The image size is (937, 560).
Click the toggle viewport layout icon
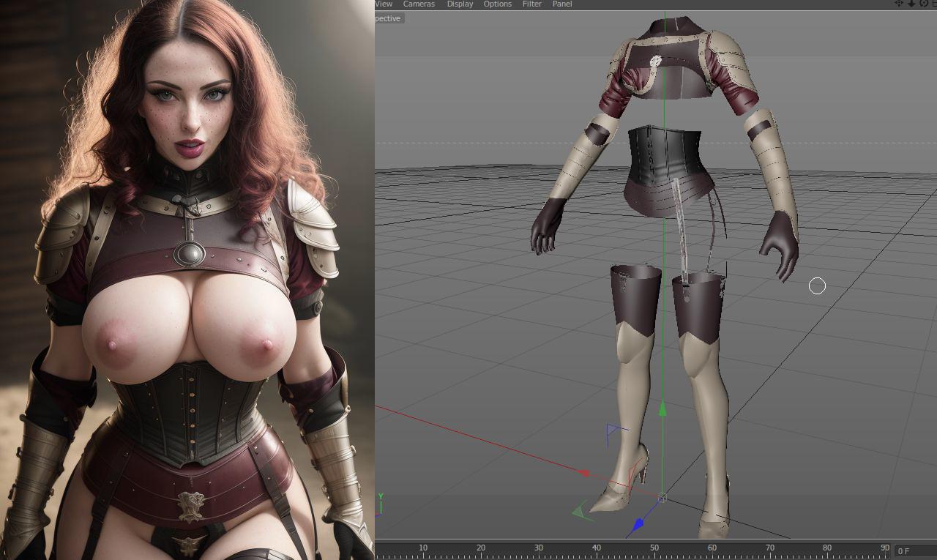(x=934, y=4)
